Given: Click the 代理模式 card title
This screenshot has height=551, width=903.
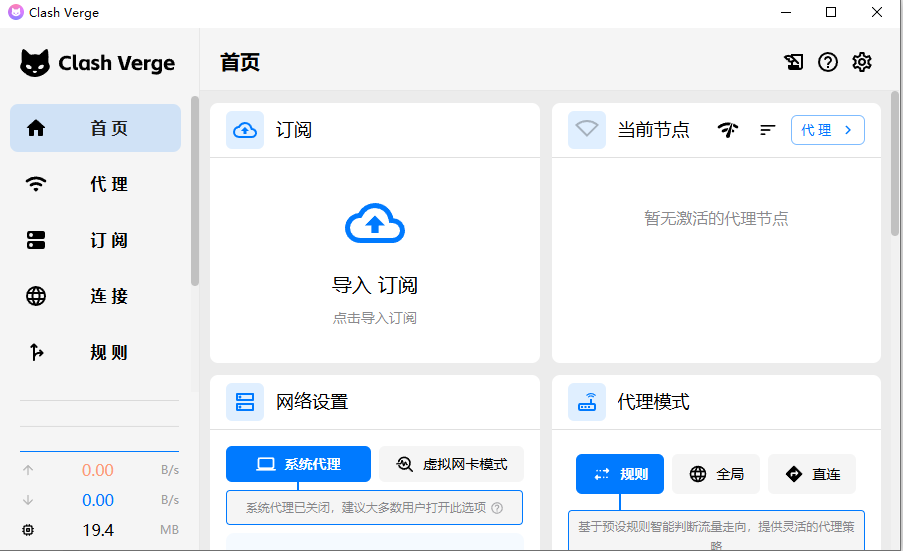Looking at the screenshot, I should (x=653, y=402).
